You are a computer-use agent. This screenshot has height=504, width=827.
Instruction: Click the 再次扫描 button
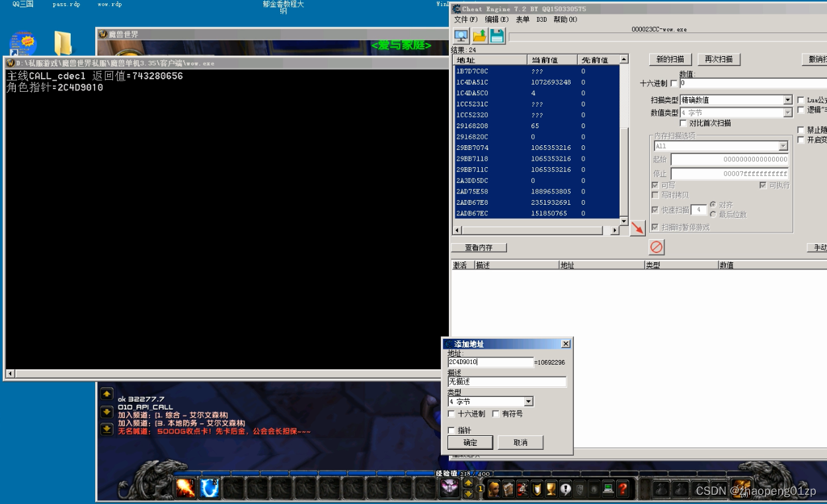click(x=719, y=59)
